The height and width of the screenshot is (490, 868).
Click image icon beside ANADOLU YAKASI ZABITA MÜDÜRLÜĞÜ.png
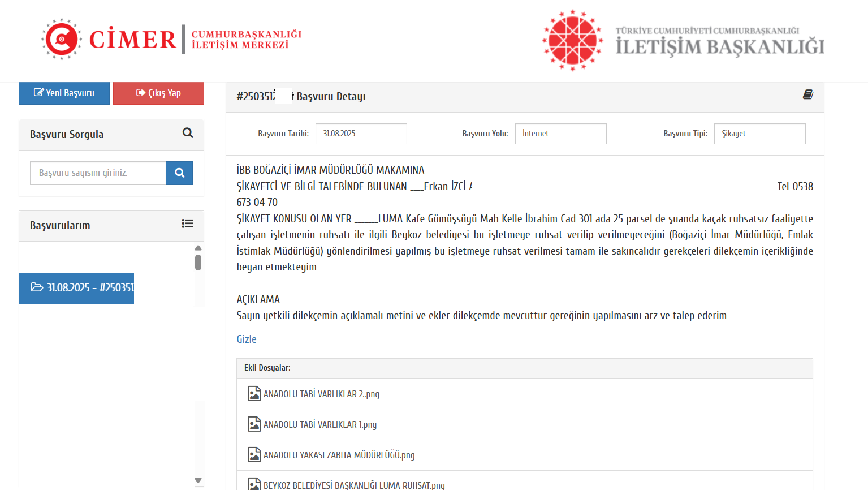pos(254,454)
